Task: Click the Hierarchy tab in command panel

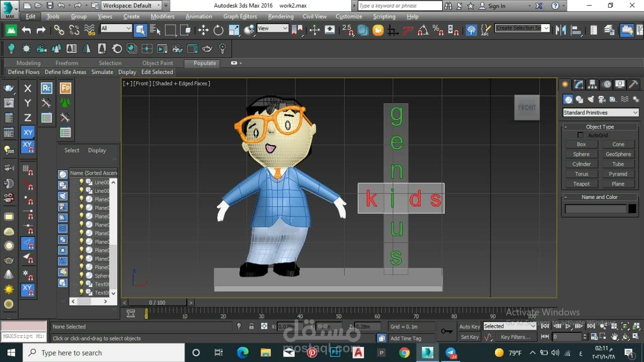Action: [x=592, y=84]
